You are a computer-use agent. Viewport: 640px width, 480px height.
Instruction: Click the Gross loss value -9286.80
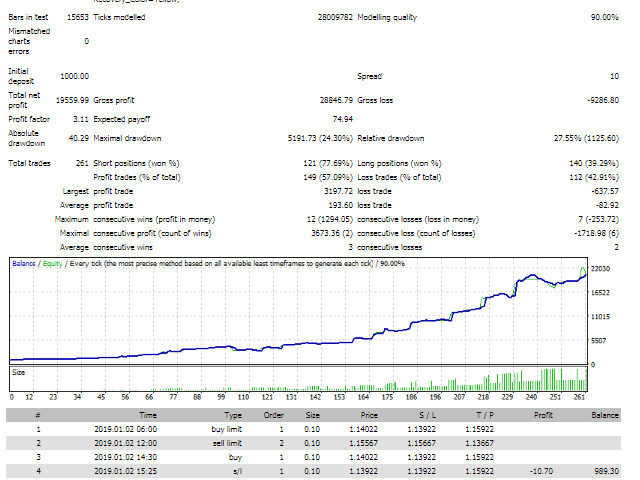(x=603, y=100)
